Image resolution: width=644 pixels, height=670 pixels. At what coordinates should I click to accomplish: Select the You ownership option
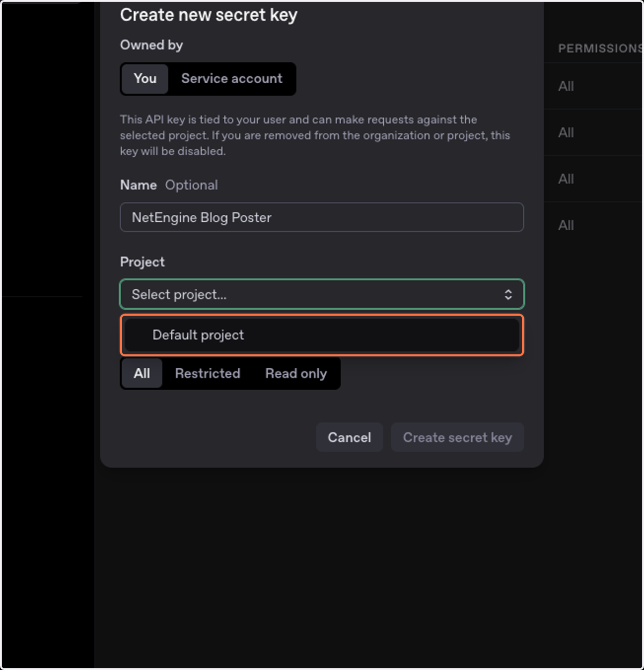click(145, 78)
